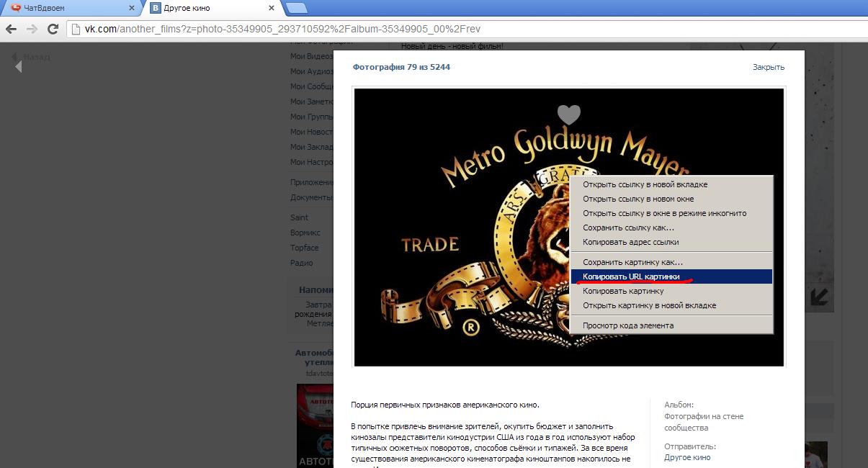The height and width of the screenshot is (468, 868).
Task: Choose Открыть картинку в новой вкладке
Action: [671, 305]
